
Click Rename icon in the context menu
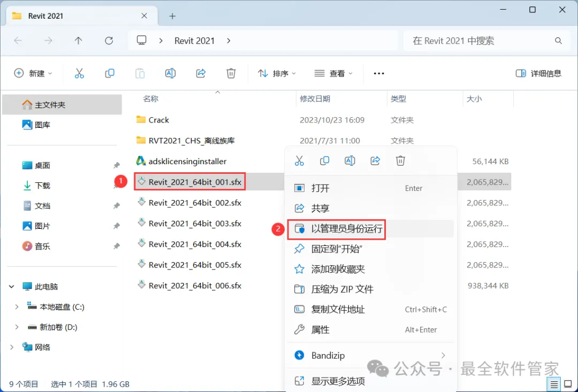[x=350, y=160]
